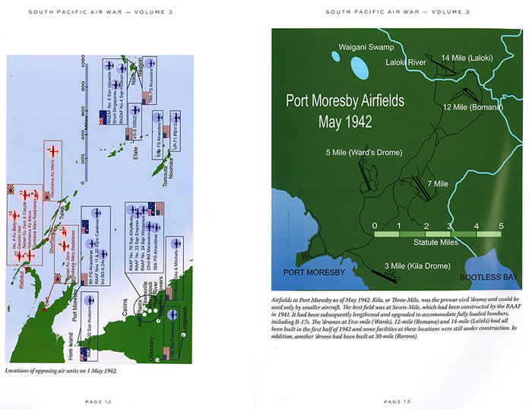
Task: Click the larger Waigani Swamp lake shape
Action: 359,68
